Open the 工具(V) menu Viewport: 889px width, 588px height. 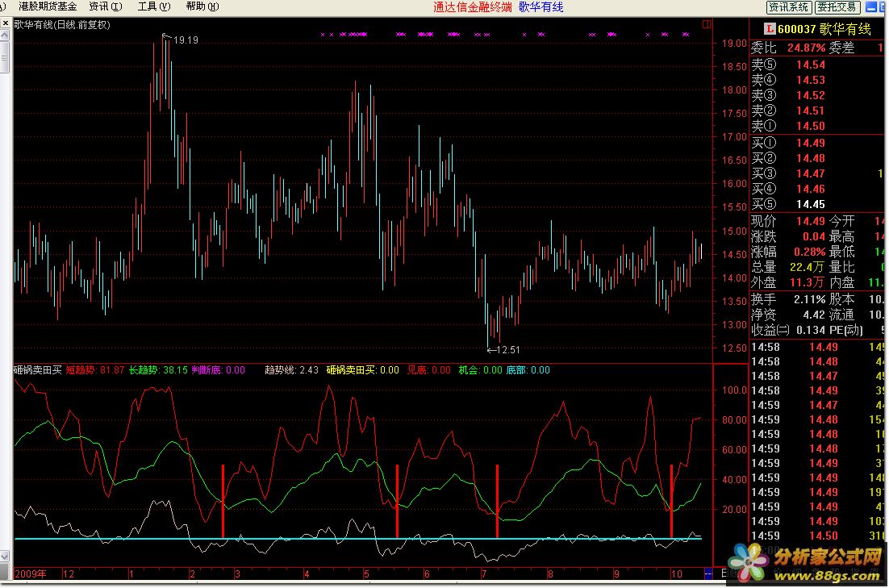153,6
